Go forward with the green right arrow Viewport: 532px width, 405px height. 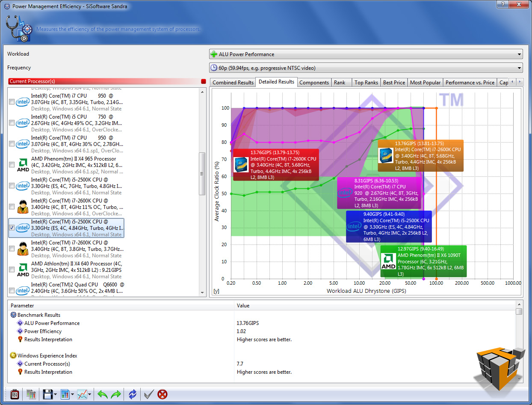pyautogui.click(x=116, y=394)
